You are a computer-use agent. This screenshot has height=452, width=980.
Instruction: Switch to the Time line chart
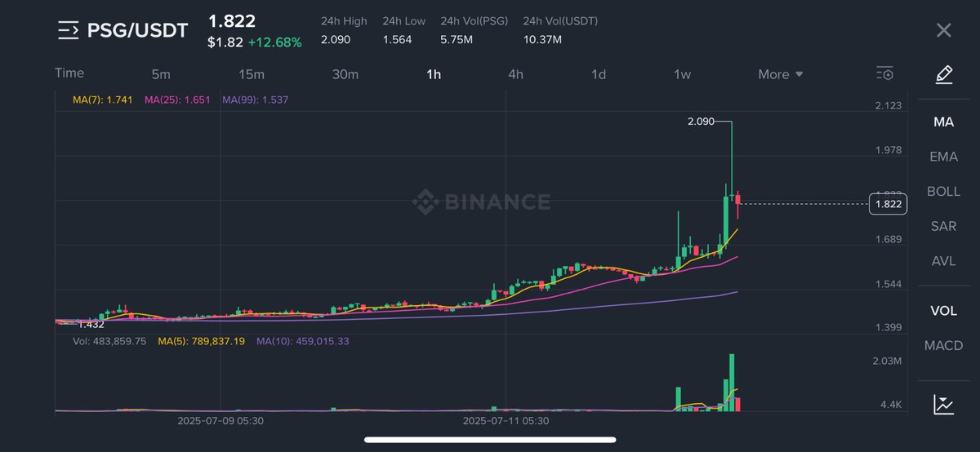point(69,73)
